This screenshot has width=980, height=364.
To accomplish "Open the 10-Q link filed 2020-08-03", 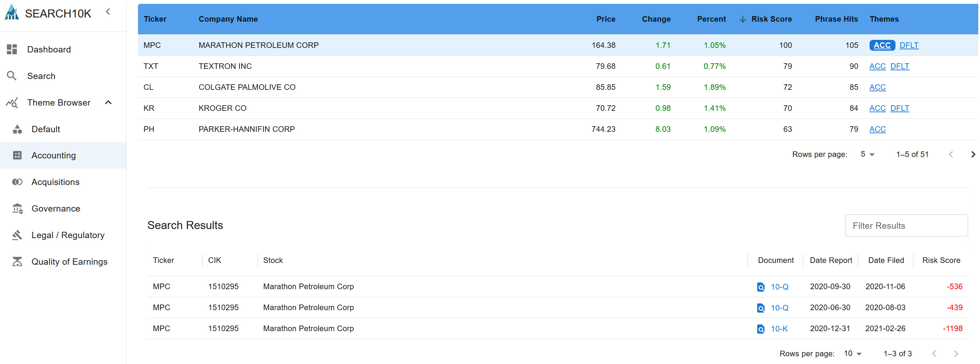I will click(x=779, y=308).
